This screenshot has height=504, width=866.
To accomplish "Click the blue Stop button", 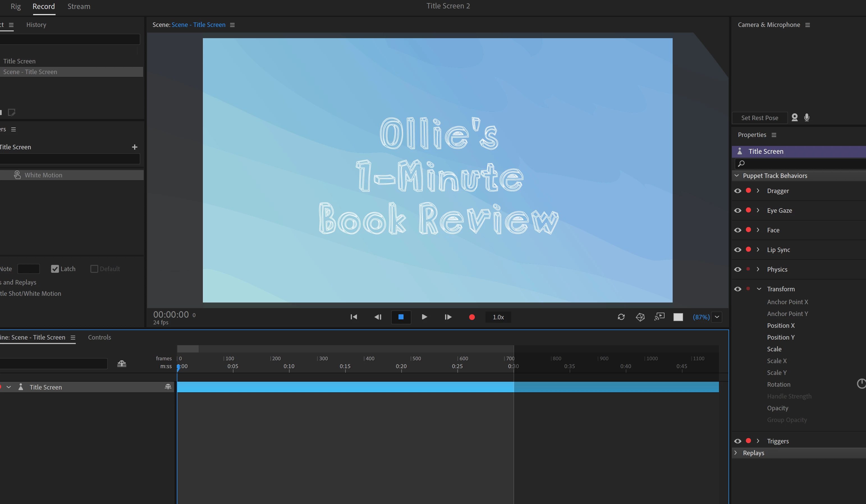I will 401,317.
